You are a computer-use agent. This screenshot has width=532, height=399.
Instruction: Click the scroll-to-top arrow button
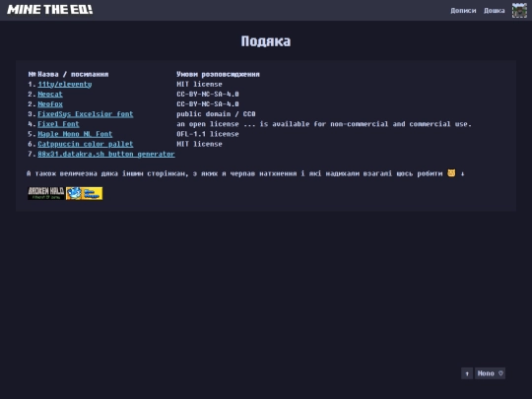[467, 373]
